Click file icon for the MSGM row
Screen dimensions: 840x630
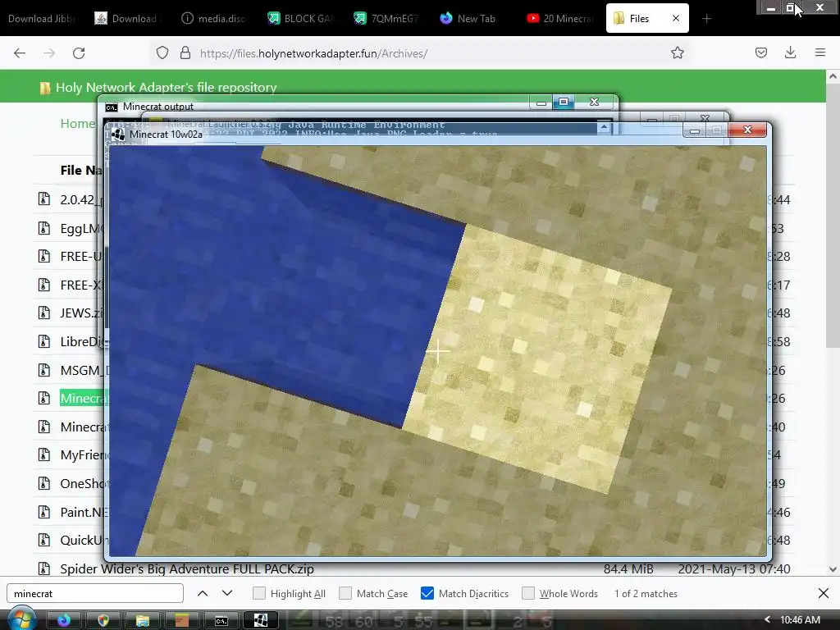coord(44,370)
